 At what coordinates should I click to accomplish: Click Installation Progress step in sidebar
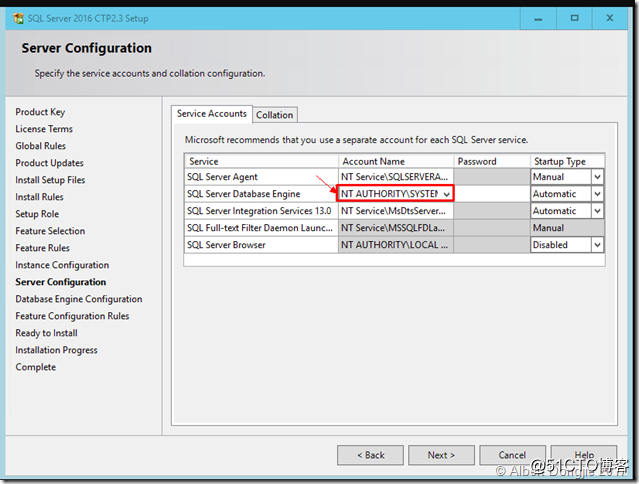[56, 350]
